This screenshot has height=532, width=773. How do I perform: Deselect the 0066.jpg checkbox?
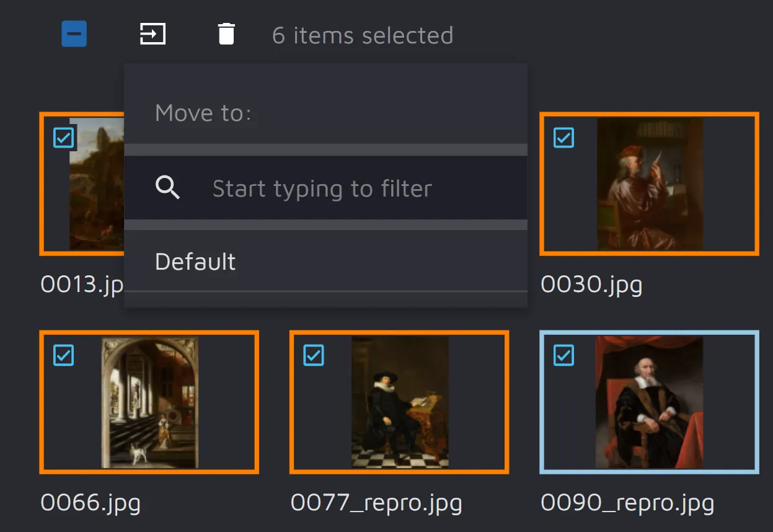tap(64, 355)
